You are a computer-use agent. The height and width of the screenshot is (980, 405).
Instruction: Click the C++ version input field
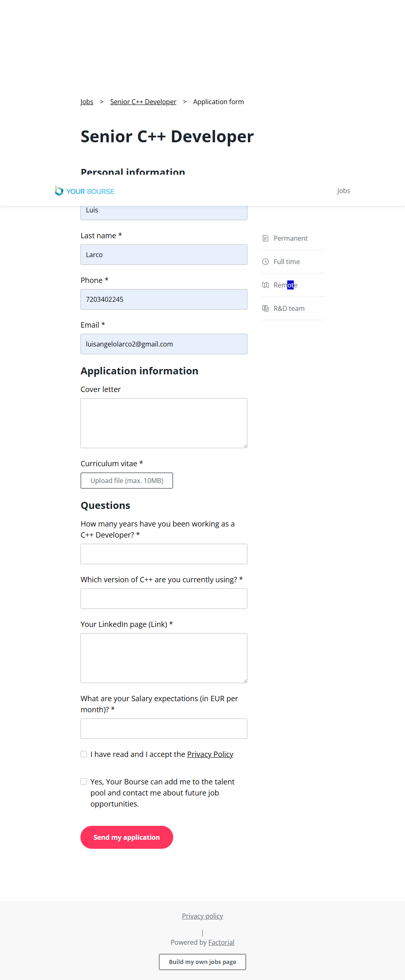point(164,599)
